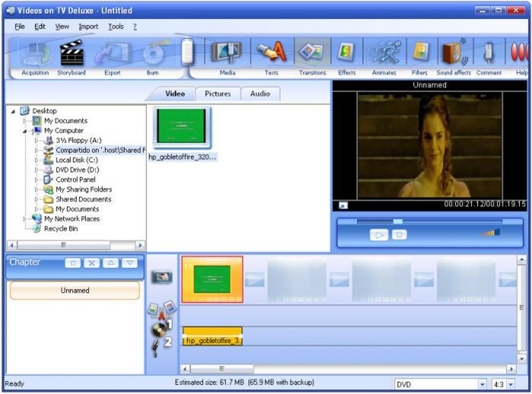Click the fullscreen icon under preview

click(x=343, y=205)
